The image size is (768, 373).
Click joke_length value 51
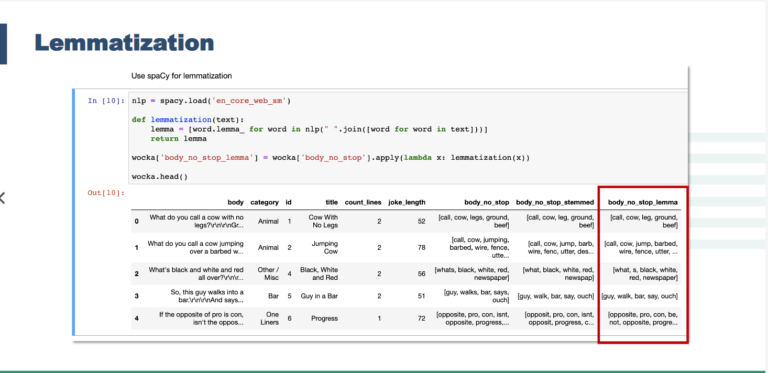click(x=422, y=296)
